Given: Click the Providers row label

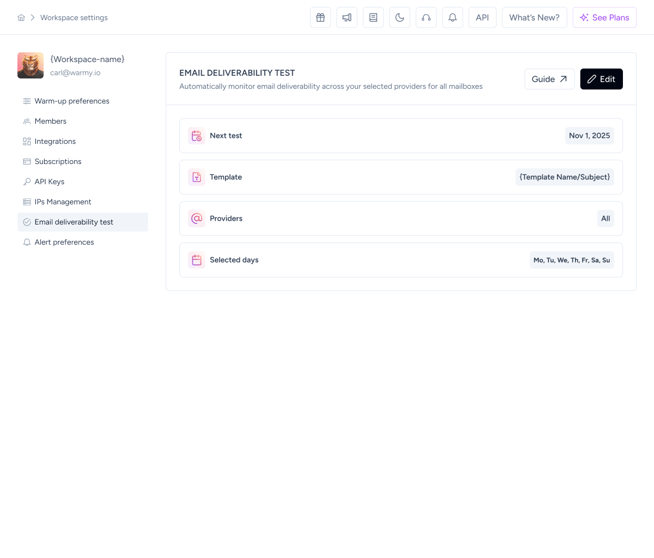Looking at the screenshot, I should 226,219.
